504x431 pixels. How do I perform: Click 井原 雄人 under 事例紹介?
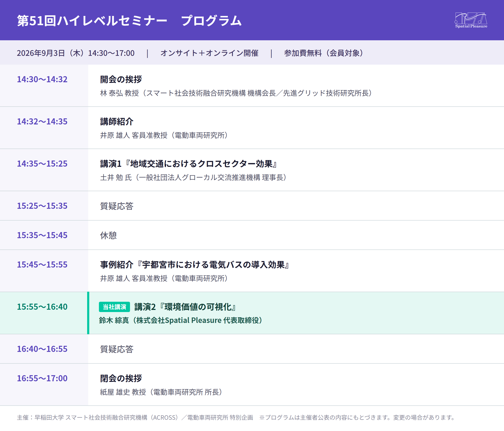(164, 278)
